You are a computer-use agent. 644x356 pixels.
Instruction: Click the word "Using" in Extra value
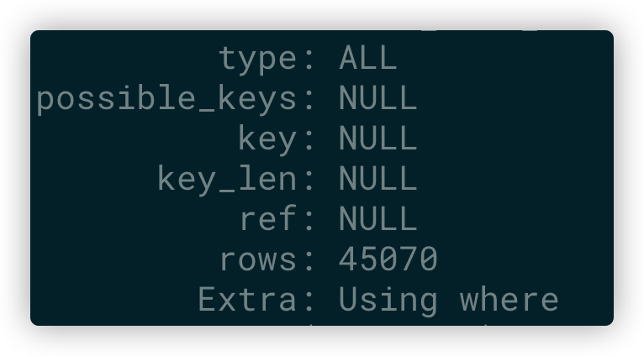pos(388,300)
